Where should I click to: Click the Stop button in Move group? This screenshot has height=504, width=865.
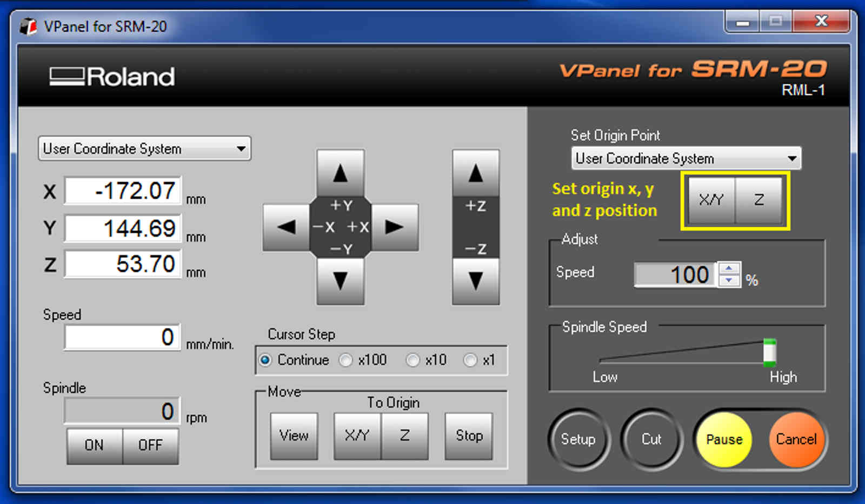pyautogui.click(x=469, y=436)
